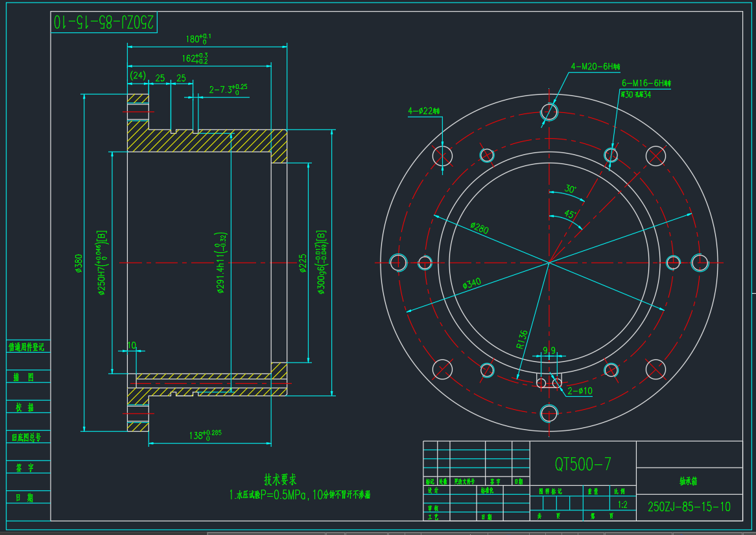Screen dimensions: 756x535
Task: Click the ø225 dimension in section view
Action: 303,264
